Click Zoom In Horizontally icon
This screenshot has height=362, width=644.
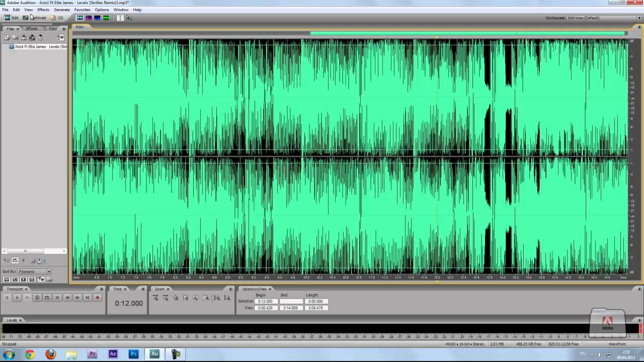[x=155, y=298]
